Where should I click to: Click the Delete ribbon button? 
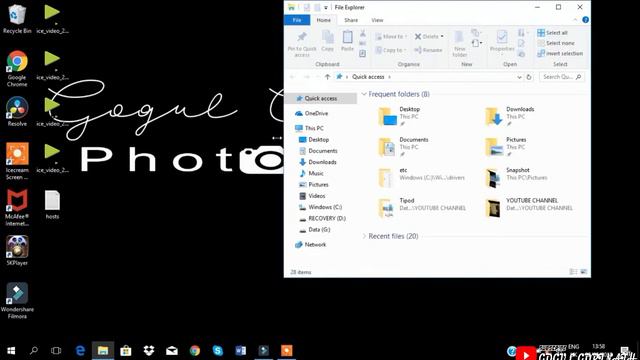click(429, 36)
